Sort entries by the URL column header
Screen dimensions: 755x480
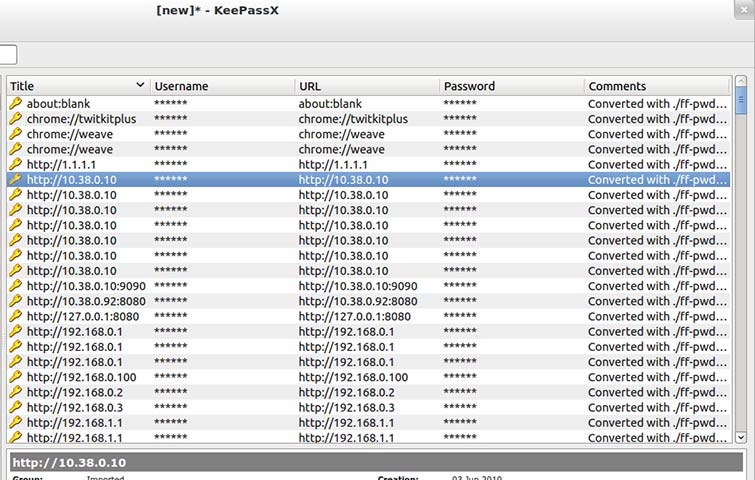click(367, 86)
